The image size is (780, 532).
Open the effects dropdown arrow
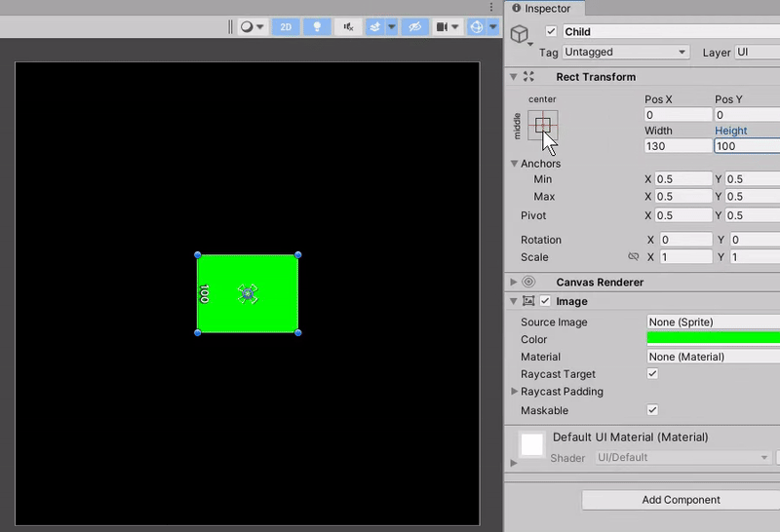(x=392, y=27)
